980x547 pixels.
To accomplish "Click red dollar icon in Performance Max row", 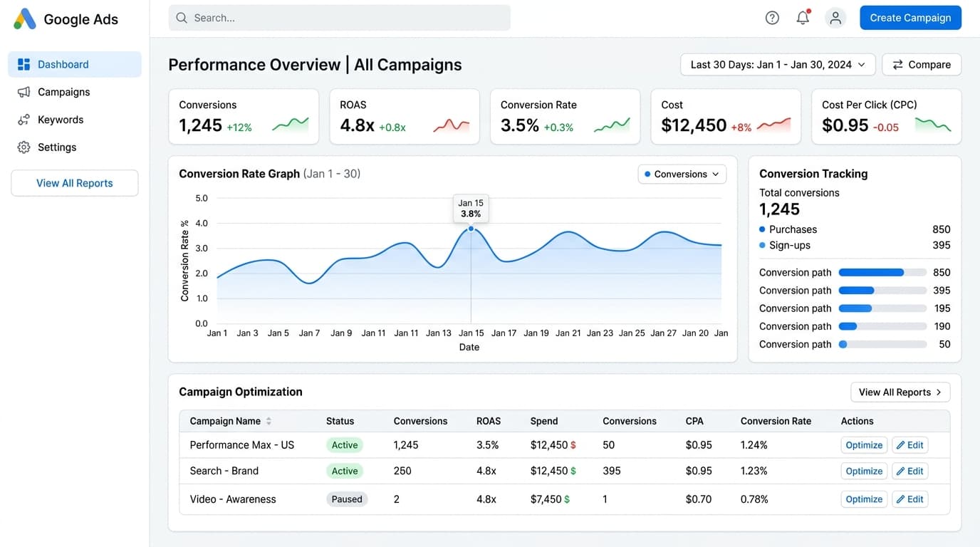I will pyautogui.click(x=573, y=445).
